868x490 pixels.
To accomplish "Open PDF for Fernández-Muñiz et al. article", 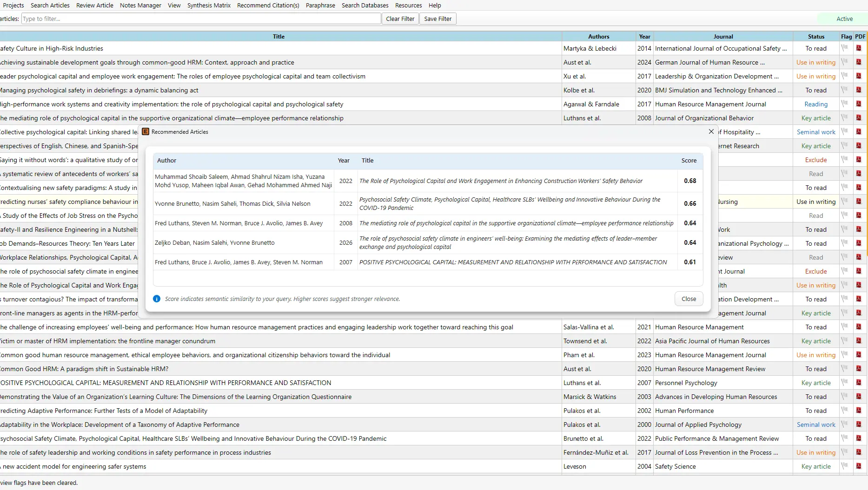I will click(859, 452).
